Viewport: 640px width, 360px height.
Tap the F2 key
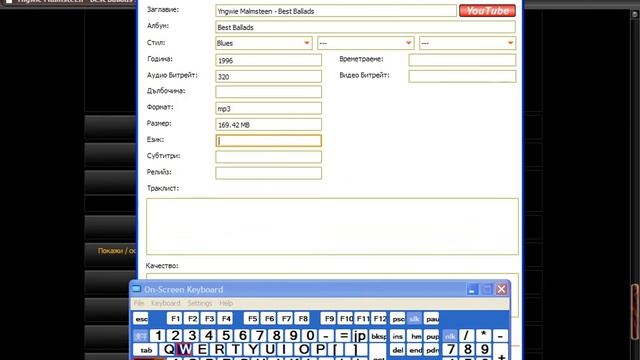192,319
